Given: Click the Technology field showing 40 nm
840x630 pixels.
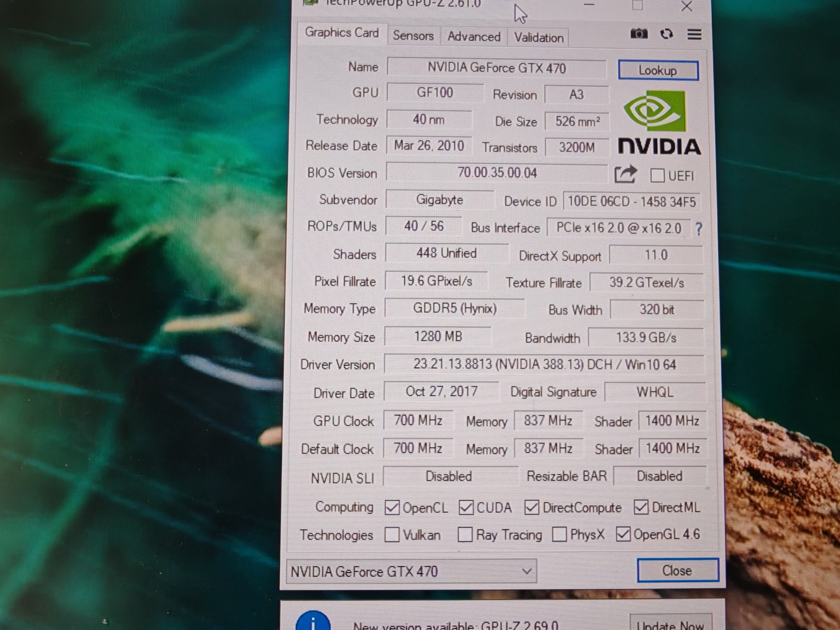Looking at the screenshot, I should click(x=429, y=120).
